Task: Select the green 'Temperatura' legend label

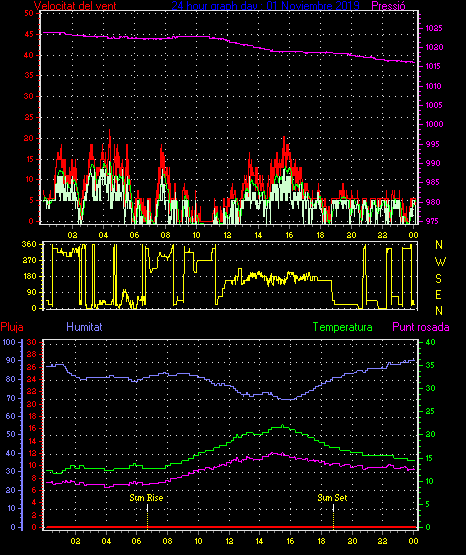Action: [343, 327]
